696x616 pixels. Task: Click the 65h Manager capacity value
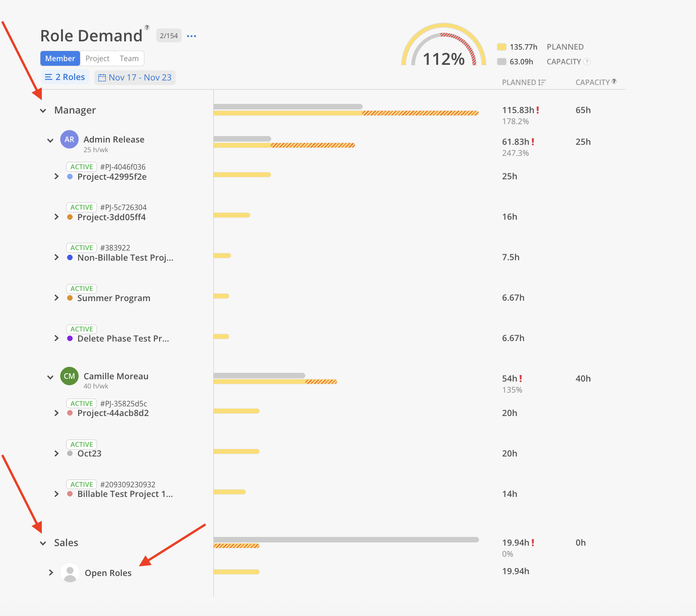(x=583, y=110)
